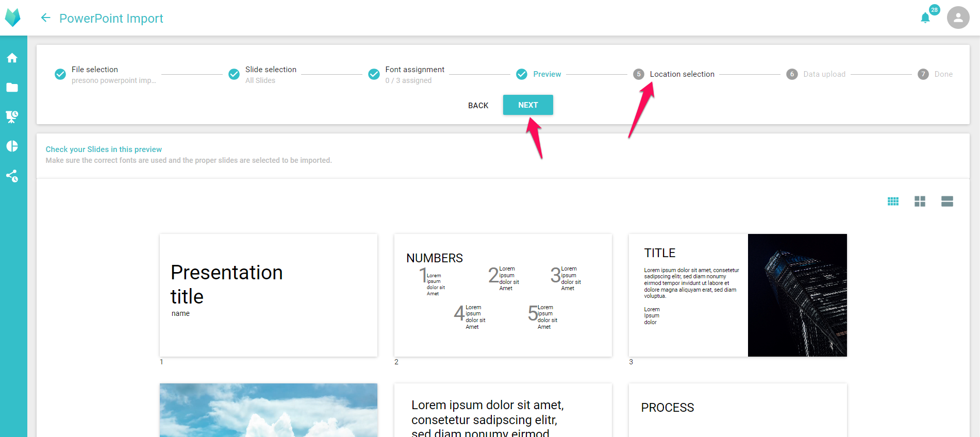This screenshot has height=437, width=980.
Task: Switch to list row view
Action: (x=947, y=201)
